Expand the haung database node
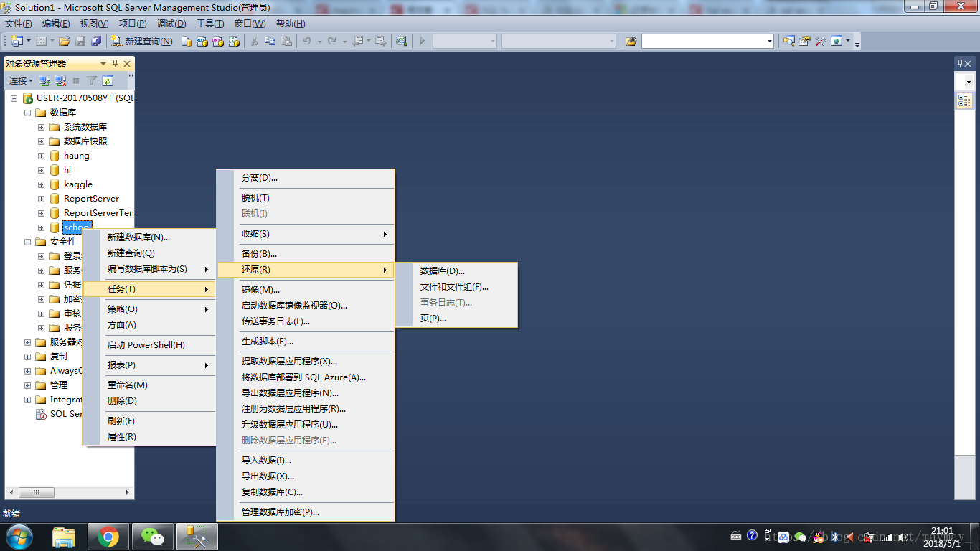This screenshot has width=980, height=551. click(41, 156)
